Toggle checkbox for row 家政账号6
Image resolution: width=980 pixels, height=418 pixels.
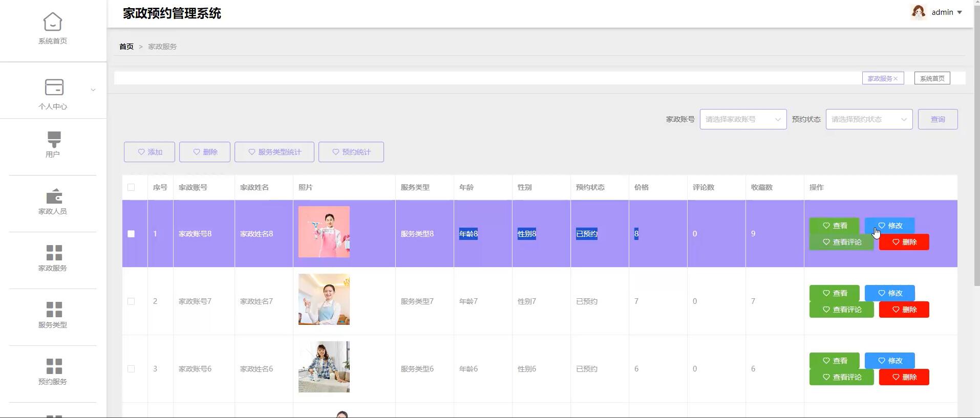pos(131,369)
